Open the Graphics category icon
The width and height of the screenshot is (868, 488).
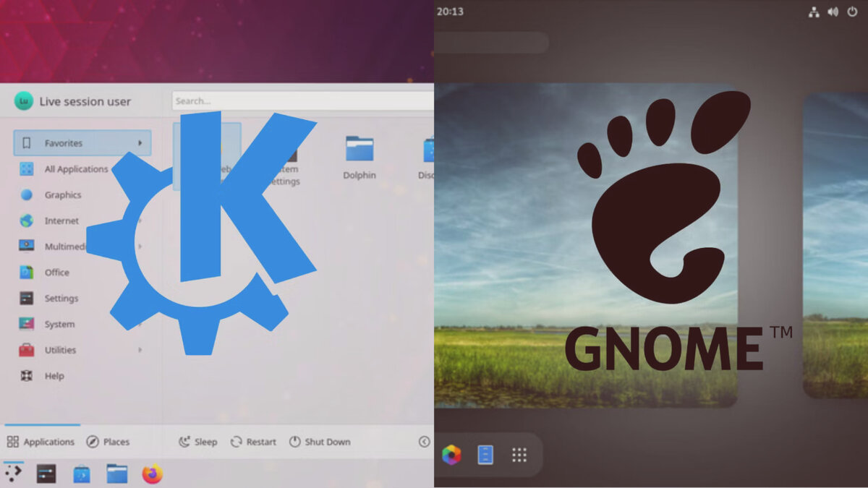27,194
